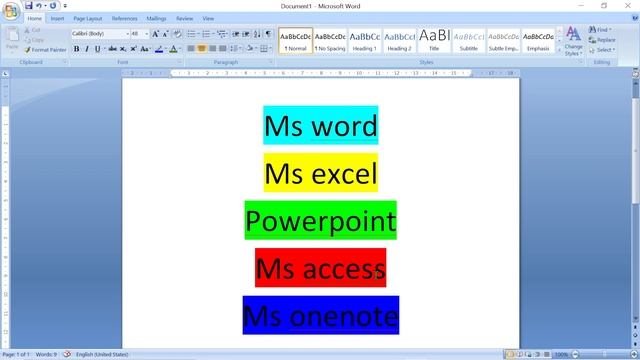This screenshot has height=360, width=640.
Task: Apply the Heading 2 style
Action: 399,40
